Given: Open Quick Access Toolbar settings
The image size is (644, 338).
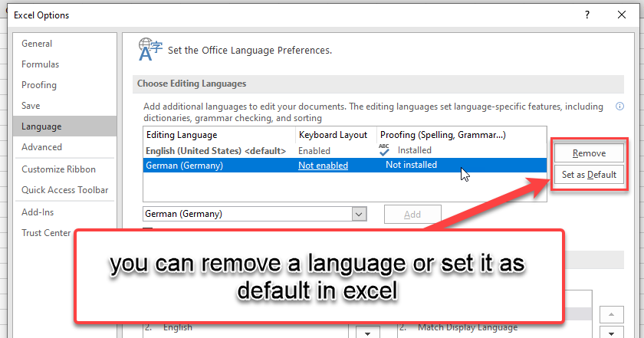Looking at the screenshot, I should pos(64,190).
